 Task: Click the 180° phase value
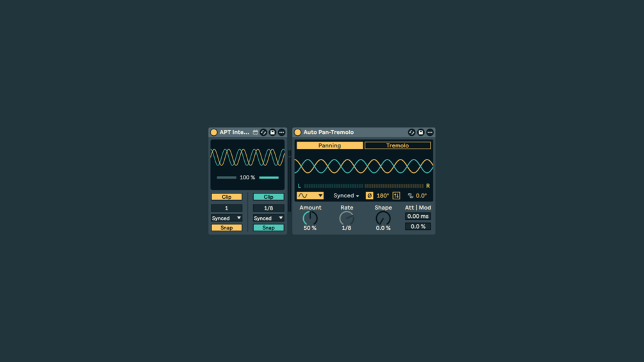(383, 196)
